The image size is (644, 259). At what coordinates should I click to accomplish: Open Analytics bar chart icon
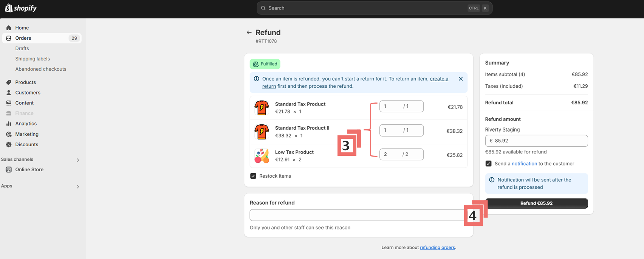(x=9, y=124)
